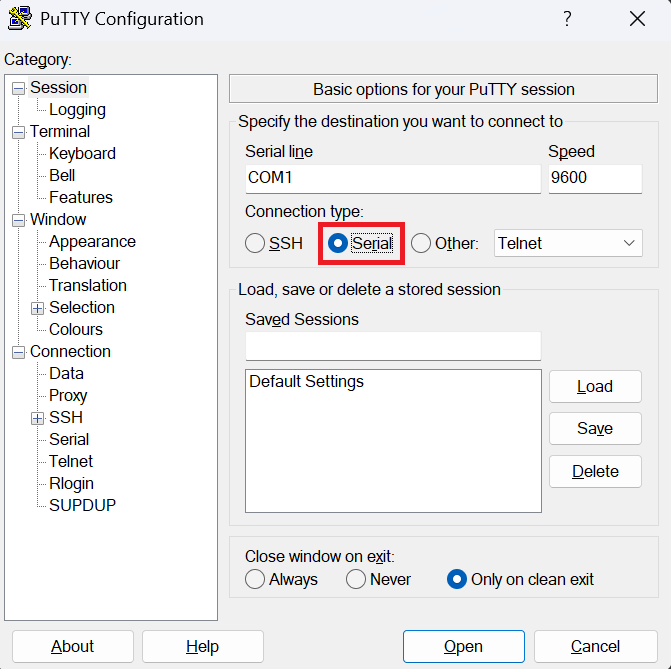The image size is (671, 669).
Task: Click the Load button
Action: click(x=595, y=387)
